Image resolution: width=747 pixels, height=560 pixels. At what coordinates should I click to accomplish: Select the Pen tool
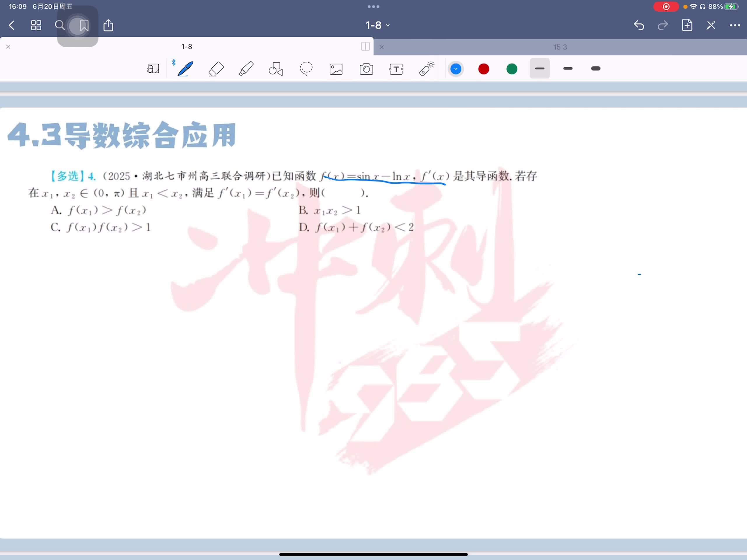pos(185,69)
